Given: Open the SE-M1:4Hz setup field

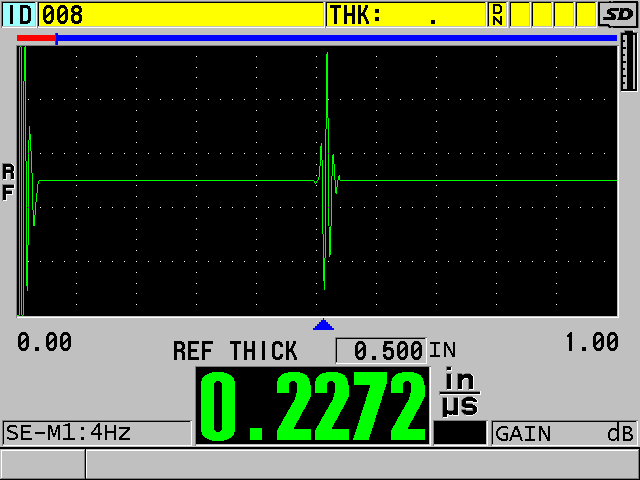Looking at the screenshot, I should [96, 433].
